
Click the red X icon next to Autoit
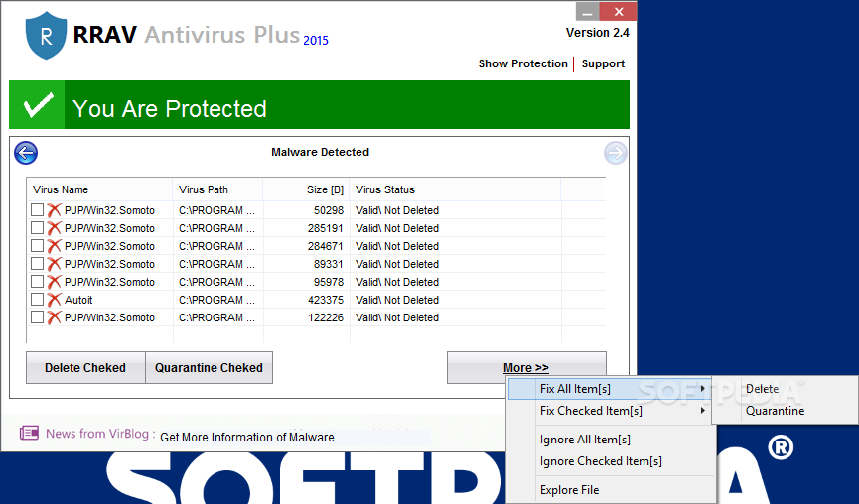point(54,300)
